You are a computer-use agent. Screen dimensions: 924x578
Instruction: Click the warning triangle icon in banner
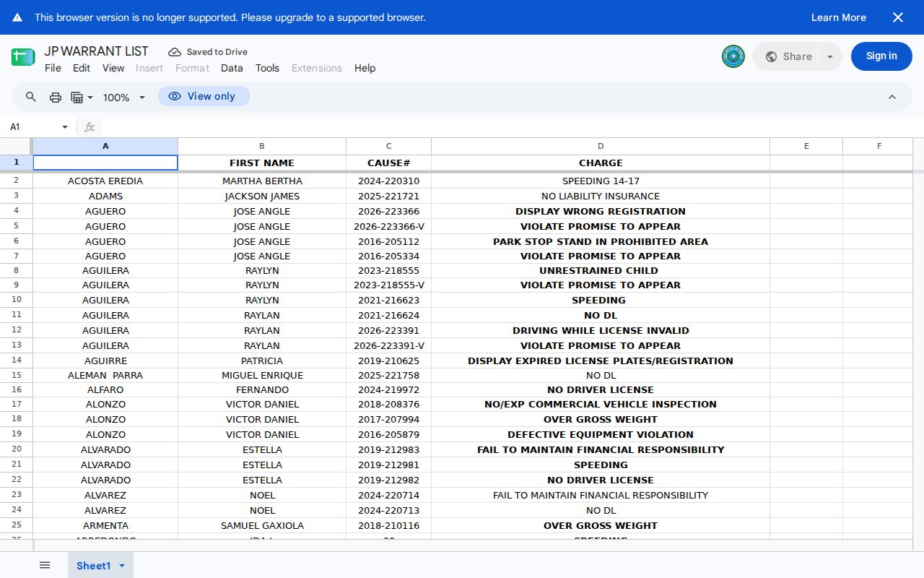coord(17,17)
